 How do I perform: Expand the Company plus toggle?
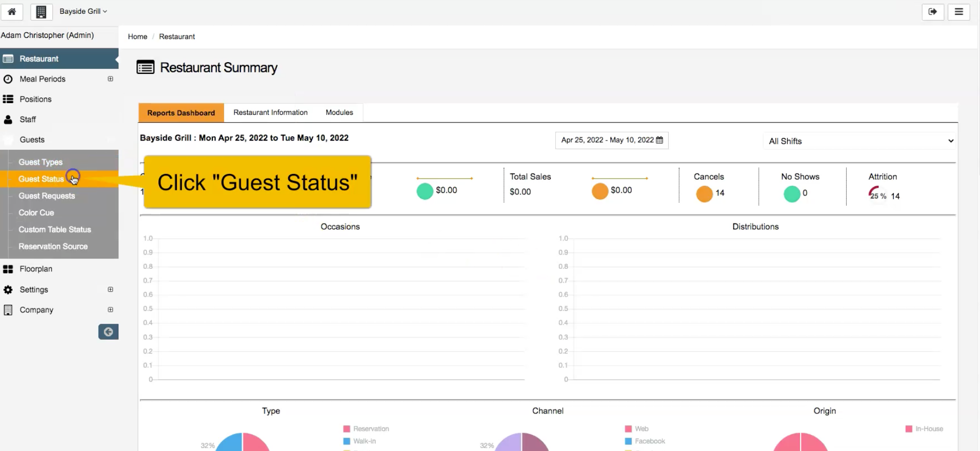(x=110, y=310)
